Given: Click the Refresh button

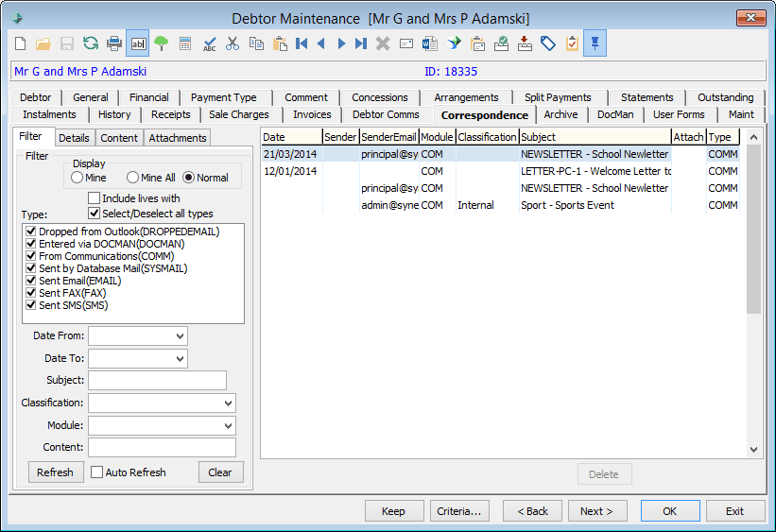Looking at the screenshot, I should click(56, 472).
